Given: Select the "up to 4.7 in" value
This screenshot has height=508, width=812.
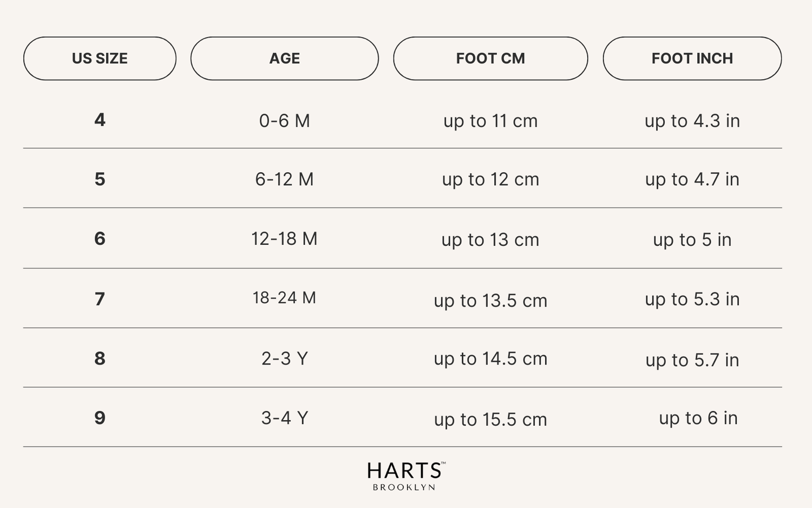Looking at the screenshot, I should 692,179.
